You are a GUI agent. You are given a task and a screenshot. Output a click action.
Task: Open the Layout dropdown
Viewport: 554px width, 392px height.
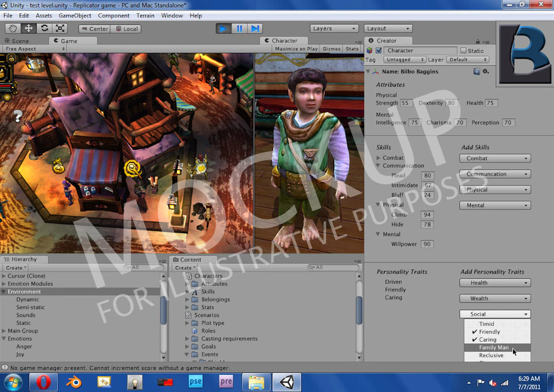pos(388,28)
